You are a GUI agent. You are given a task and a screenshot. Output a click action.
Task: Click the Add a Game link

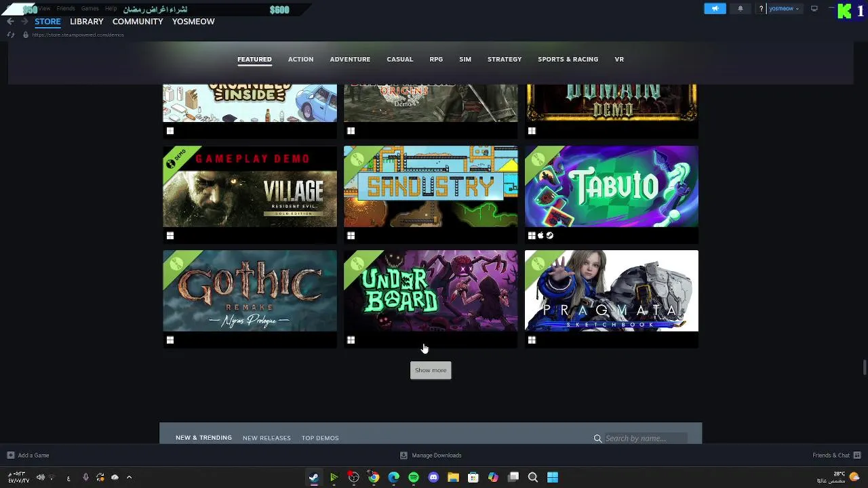click(x=33, y=455)
